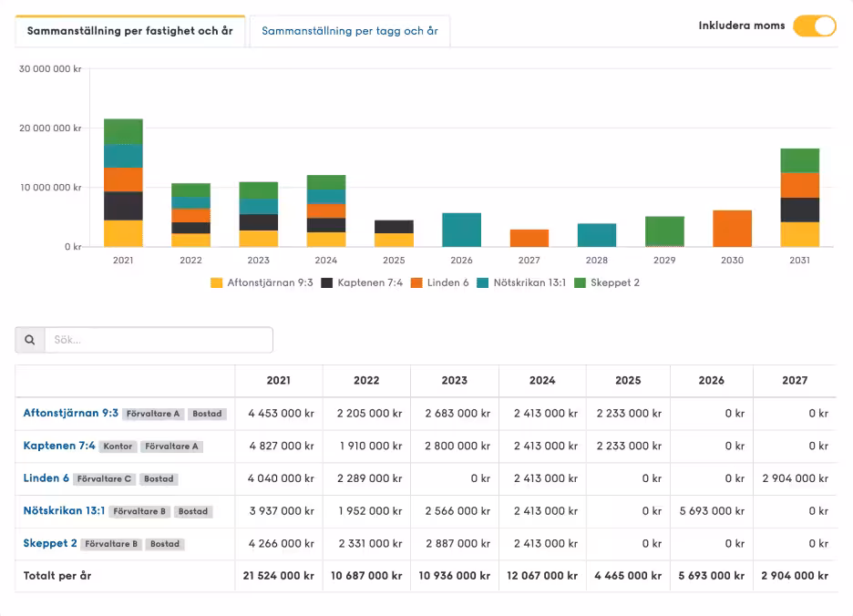Click Bostad tag on Skeppet 2 row
The height and width of the screenshot is (616, 853).
pos(165,544)
